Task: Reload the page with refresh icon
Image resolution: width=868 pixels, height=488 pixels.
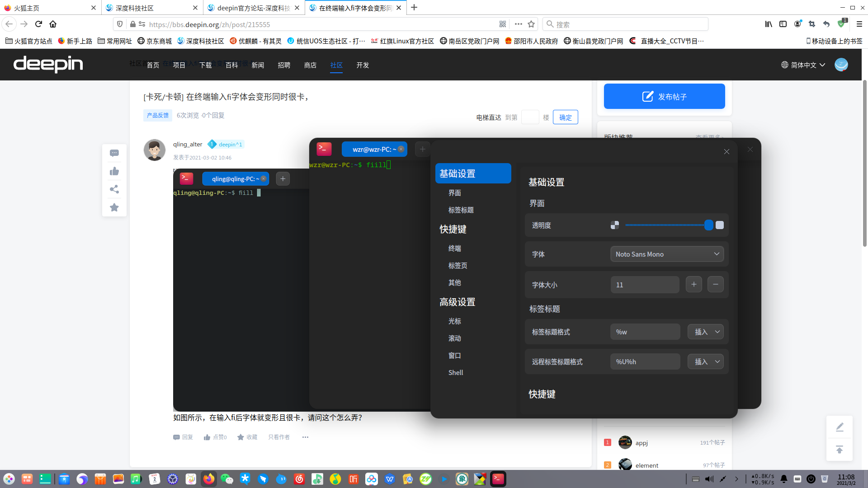Action: (x=38, y=24)
